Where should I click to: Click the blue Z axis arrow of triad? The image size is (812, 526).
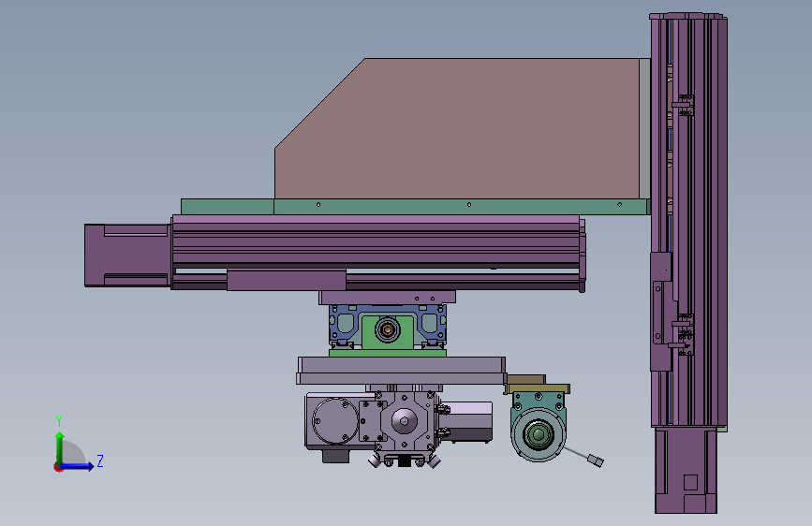[78, 466]
